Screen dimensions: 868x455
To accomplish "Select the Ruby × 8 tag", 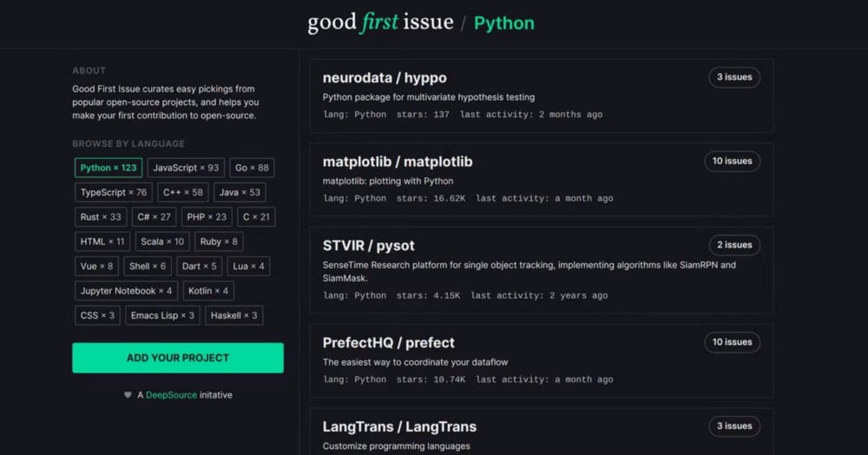I will pyautogui.click(x=219, y=242).
